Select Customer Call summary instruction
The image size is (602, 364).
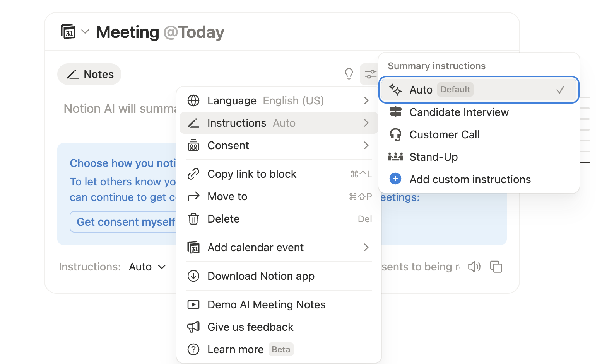tap(445, 134)
